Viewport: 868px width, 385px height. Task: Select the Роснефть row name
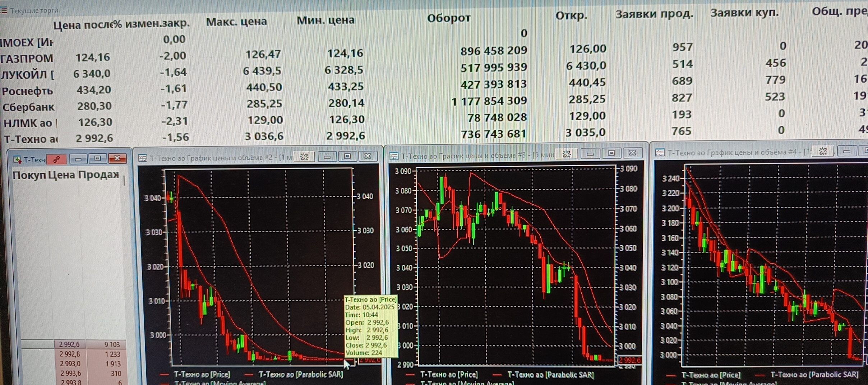[x=28, y=91]
